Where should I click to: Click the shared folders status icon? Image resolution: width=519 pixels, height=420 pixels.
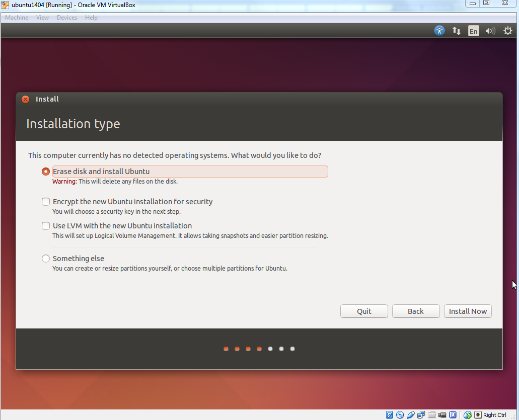[x=432, y=415]
